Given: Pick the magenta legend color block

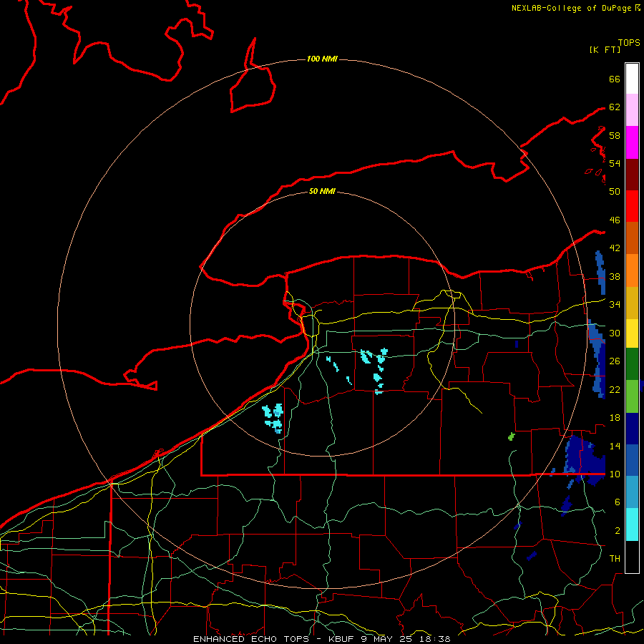Looking at the screenshot, I should click(x=632, y=142).
